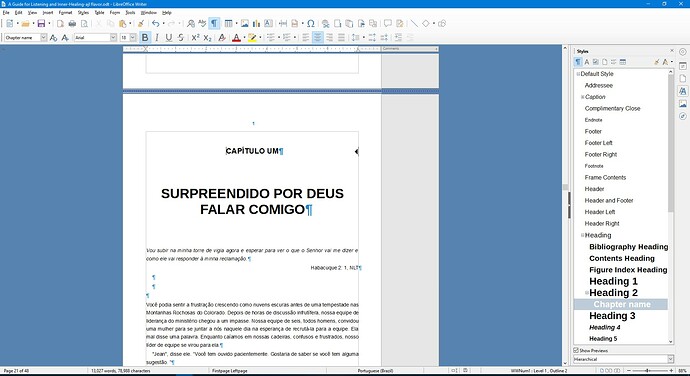Open the Gallery sidebar icon
This screenshot has height=376, width=690.
(683, 104)
